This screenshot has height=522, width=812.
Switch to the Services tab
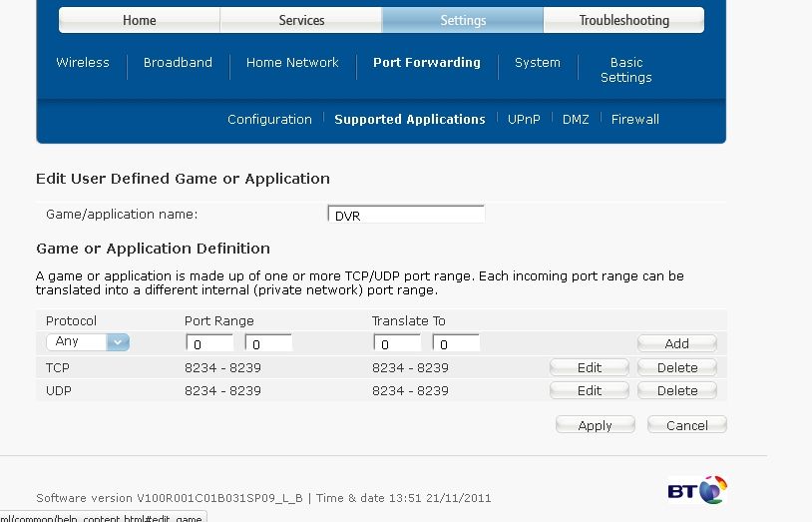[301, 20]
